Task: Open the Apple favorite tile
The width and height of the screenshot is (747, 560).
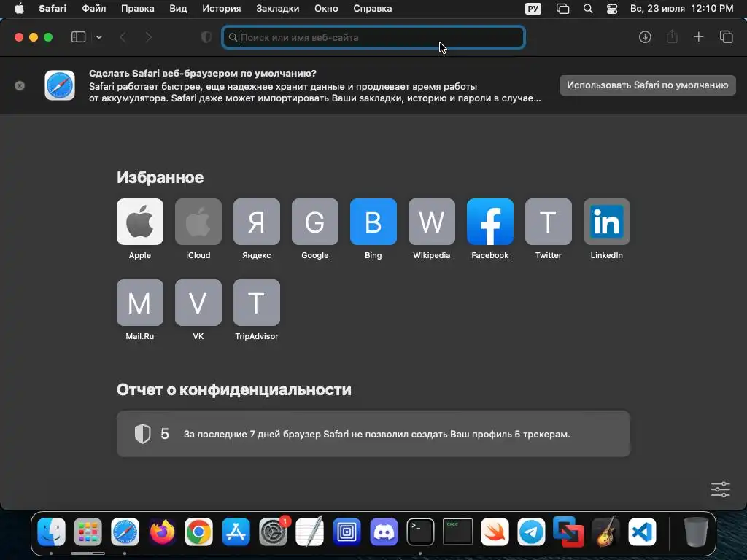Action: [x=139, y=222]
